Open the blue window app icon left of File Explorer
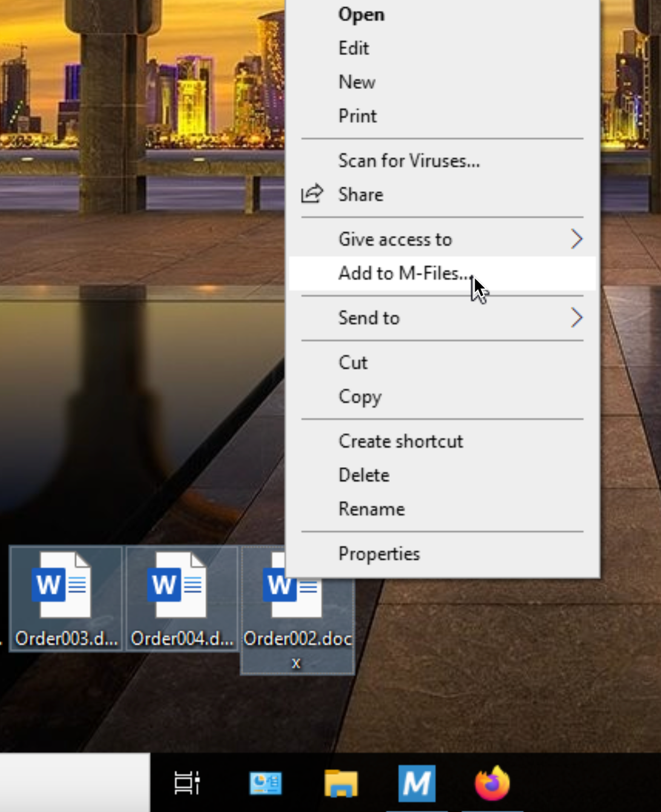Viewport: 661px width, 812px height. point(265,784)
